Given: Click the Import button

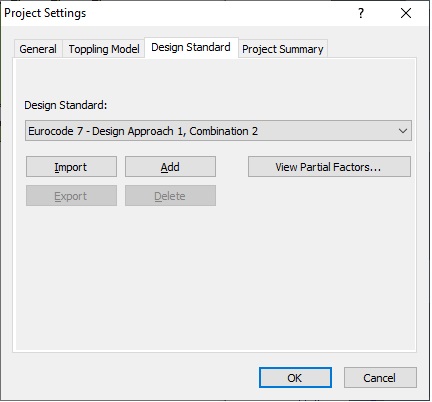Looking at the screenshot, I should pos(71,167).
